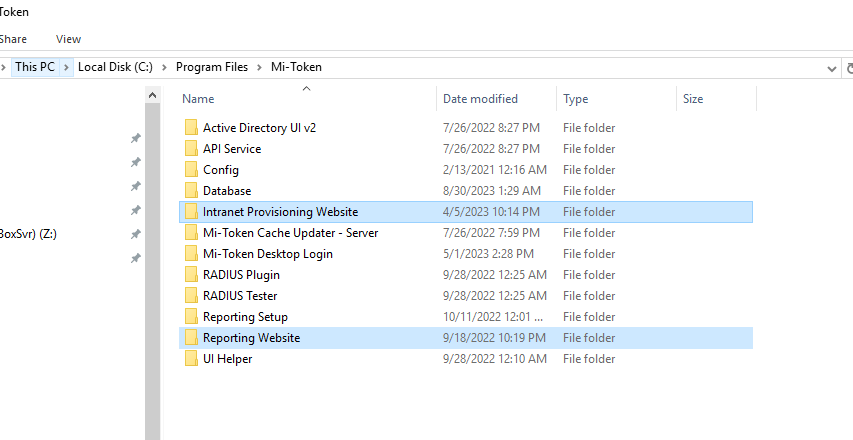
Task: Click the date 2/13/2021 12:16 AM
Action: (495, 170)
